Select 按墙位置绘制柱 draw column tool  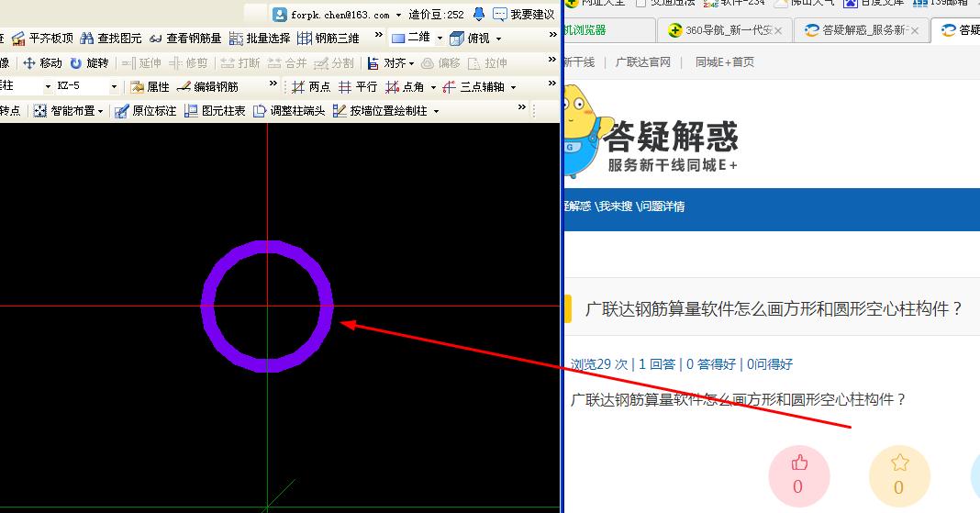point(380,111)
